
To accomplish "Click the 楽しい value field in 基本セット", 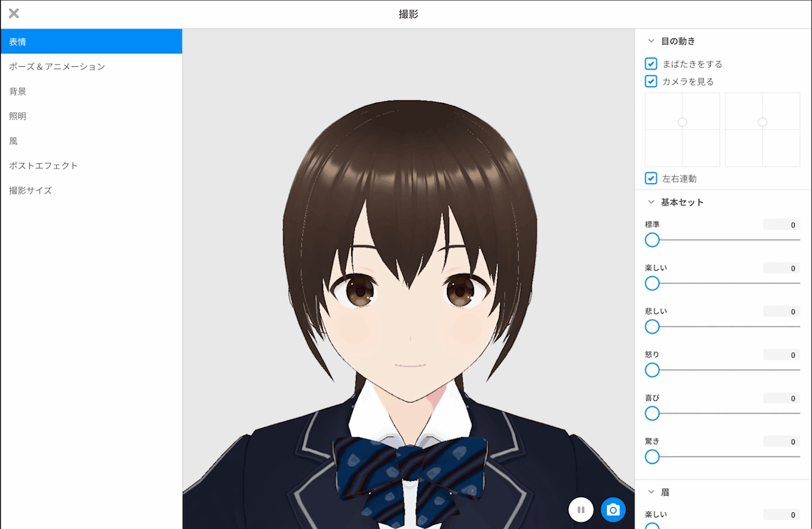I will click(782, 268).
